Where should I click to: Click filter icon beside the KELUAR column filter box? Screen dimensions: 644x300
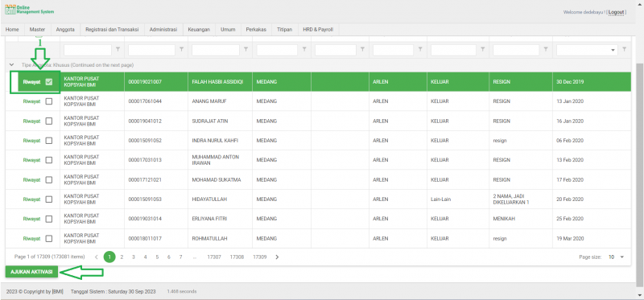[482, 50]
